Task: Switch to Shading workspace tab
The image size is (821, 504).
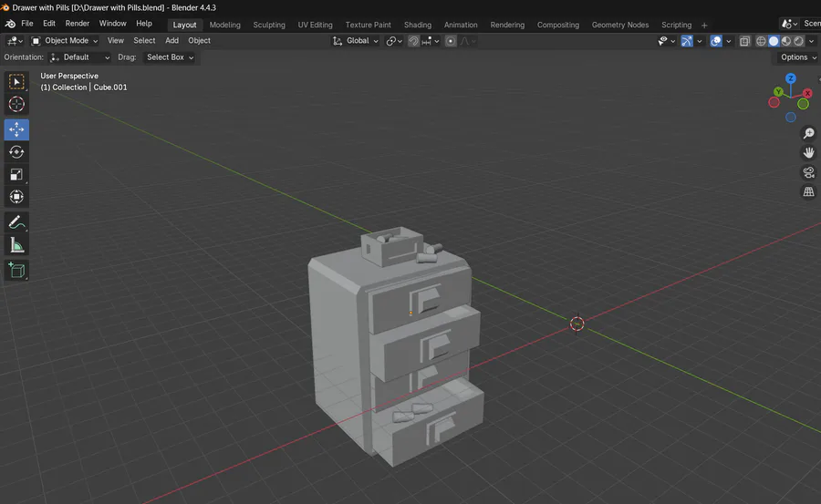Action: pos(418,26)
